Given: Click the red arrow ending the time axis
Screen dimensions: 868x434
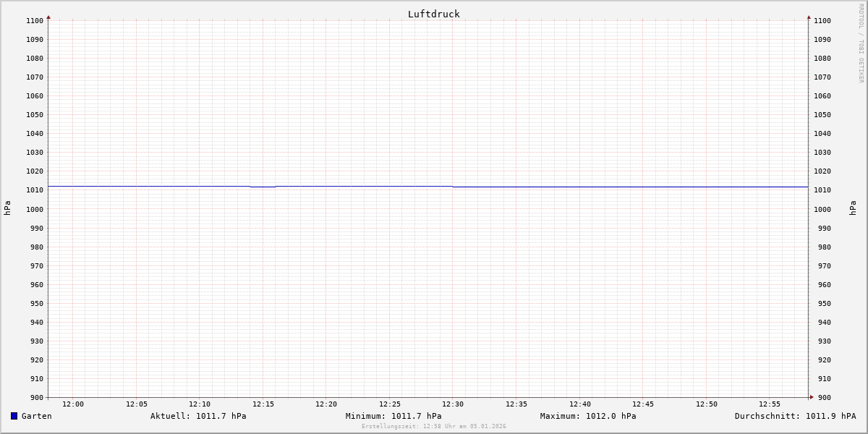Looking at the screenshot, I should [812, 397].
